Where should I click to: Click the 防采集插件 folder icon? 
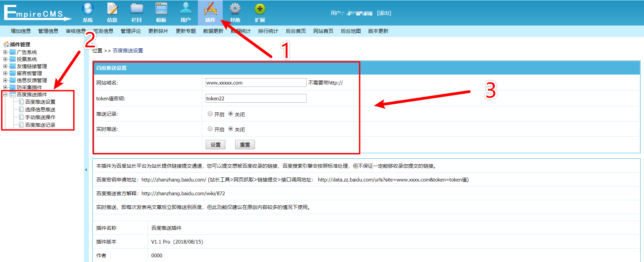(13, 87)
